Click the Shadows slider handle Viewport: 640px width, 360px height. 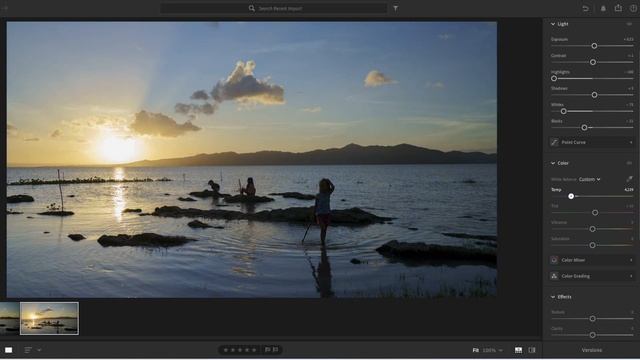594,95
